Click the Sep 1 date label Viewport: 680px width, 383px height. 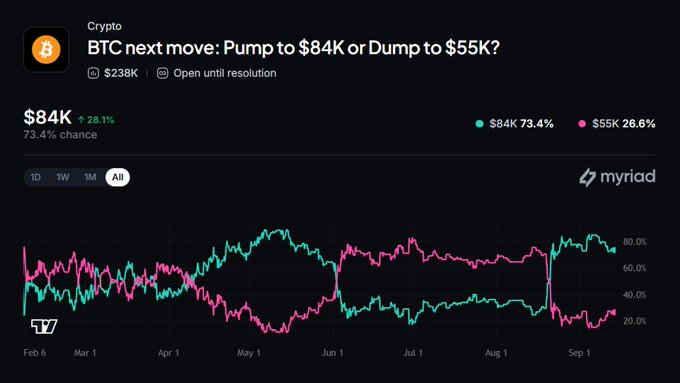pyautogui.click(x=579, y=353)
